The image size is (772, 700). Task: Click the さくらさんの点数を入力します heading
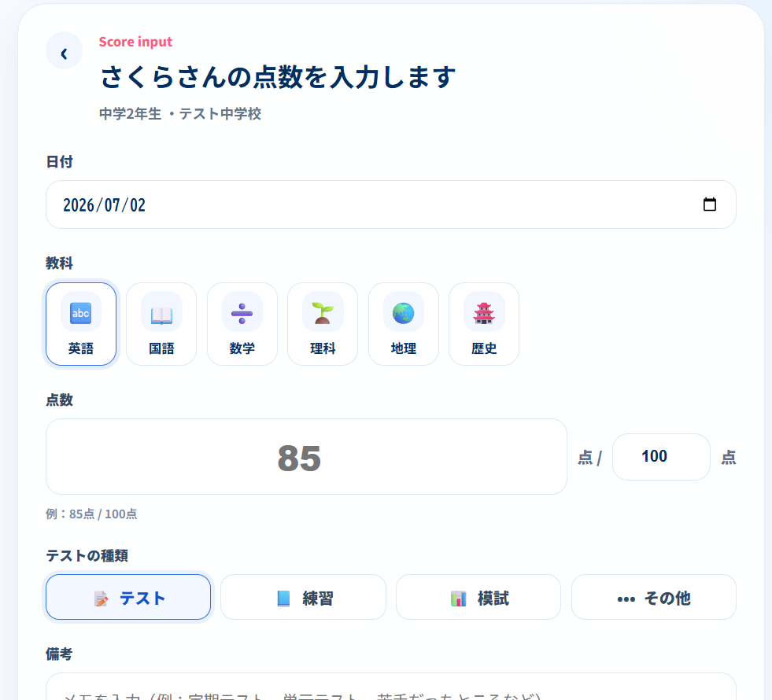click(278, 77)
